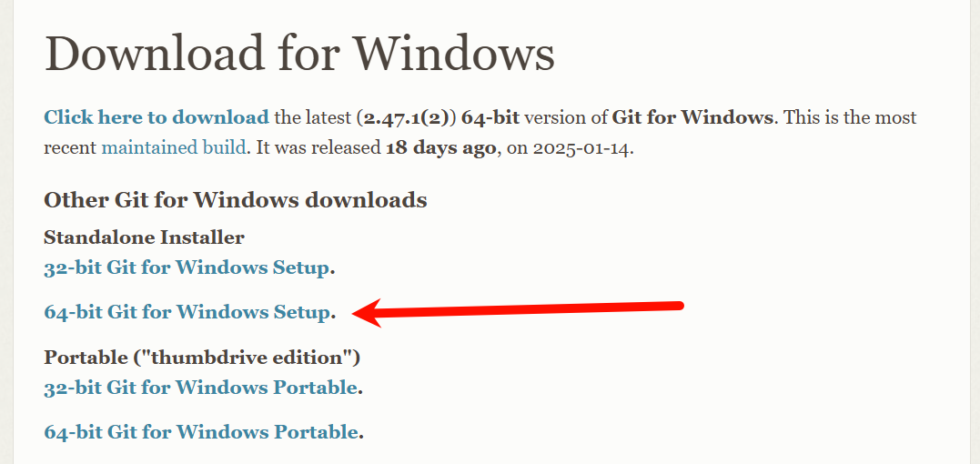The image size is (980, 464).
Task: Click the "Other Git for Windows downloads" heading
Action: tap(235, 199)
